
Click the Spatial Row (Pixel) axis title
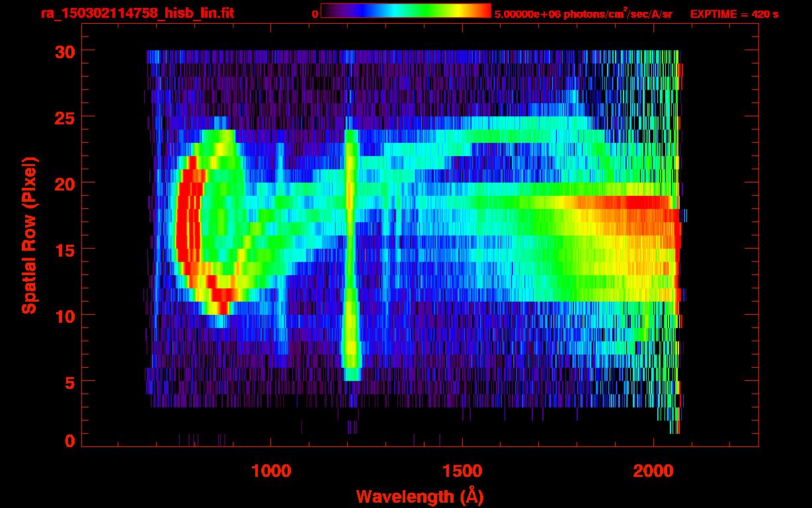pyautogui.click(x=28, y=235)
